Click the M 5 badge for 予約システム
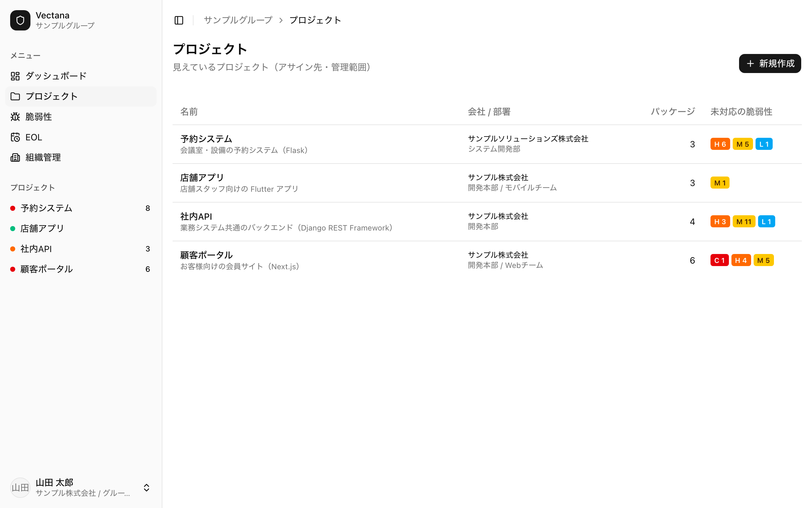The height and width of the screenshot is (508, 812). pyautogui.click(x=743, y=144)
